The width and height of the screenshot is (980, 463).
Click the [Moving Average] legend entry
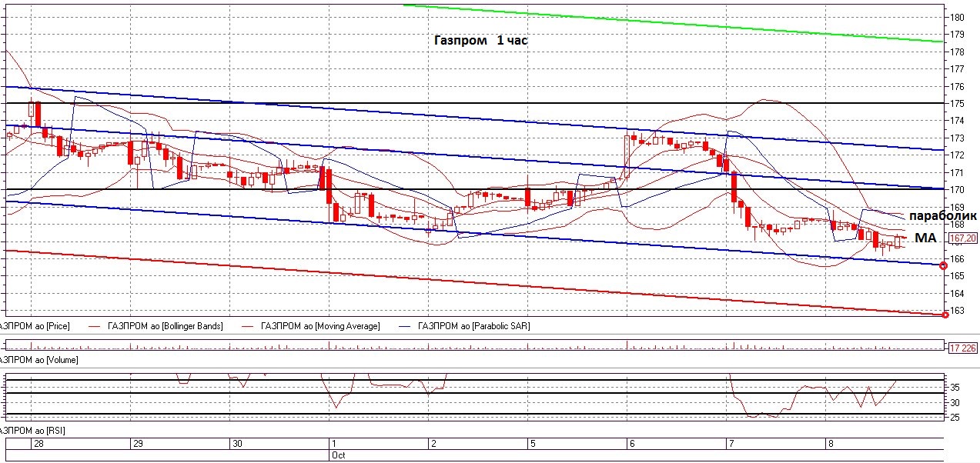[320, 326]
